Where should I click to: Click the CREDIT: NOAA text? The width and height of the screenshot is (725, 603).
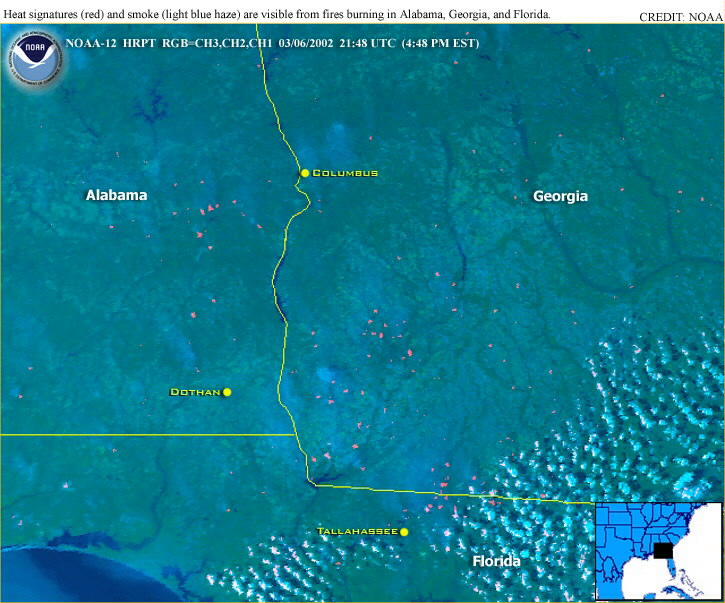pyautogui.click(x=681, y=17)
